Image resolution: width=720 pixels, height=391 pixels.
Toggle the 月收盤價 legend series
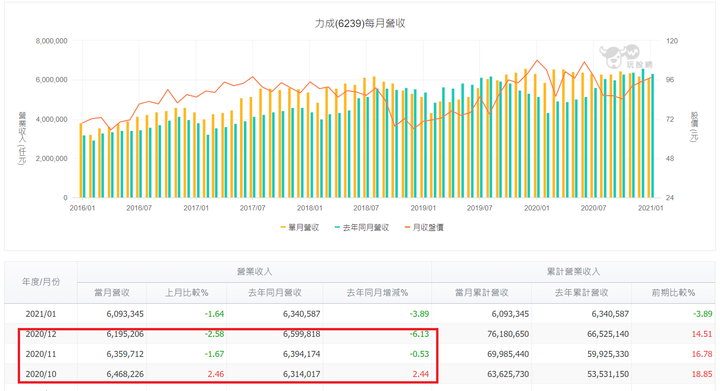point(424,228)
